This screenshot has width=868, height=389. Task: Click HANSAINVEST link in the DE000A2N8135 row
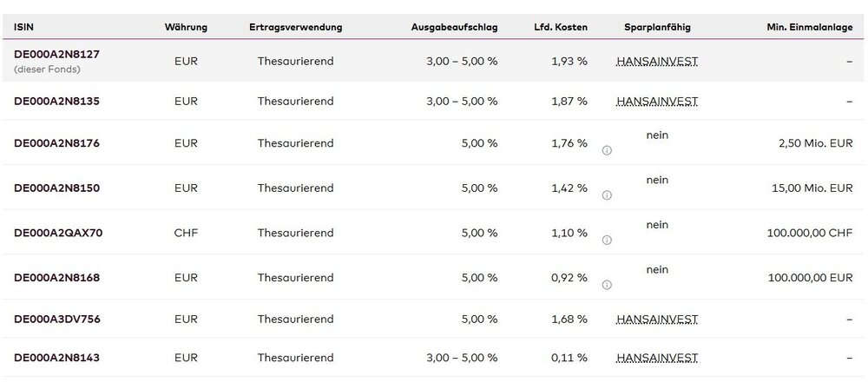tap(657, 101)
